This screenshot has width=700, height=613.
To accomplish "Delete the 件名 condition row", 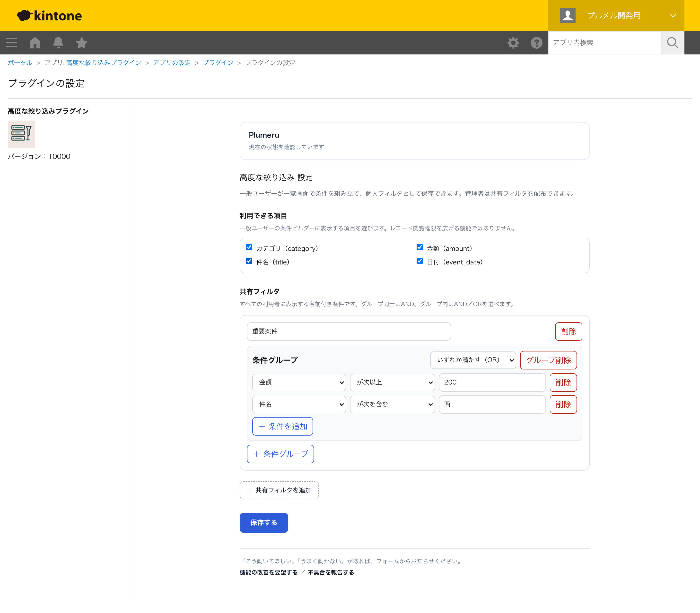I will click(563, 404).
